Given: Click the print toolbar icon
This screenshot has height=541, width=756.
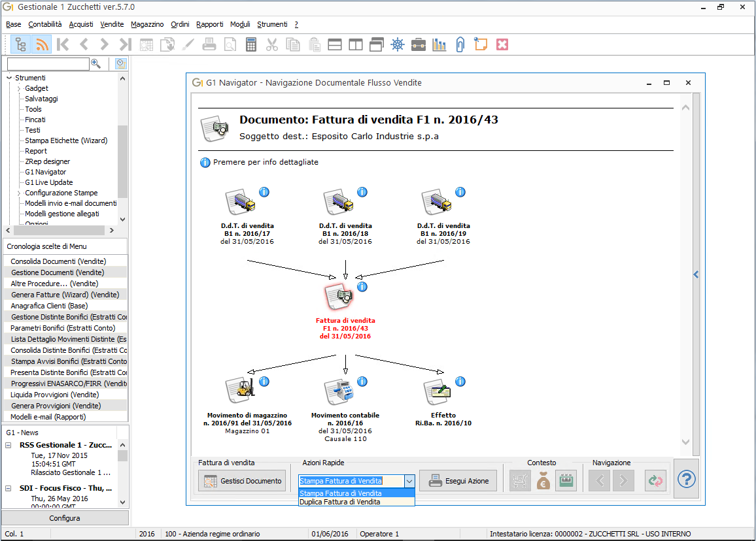Looking at the screenshot, I should [x=209, y=45].
